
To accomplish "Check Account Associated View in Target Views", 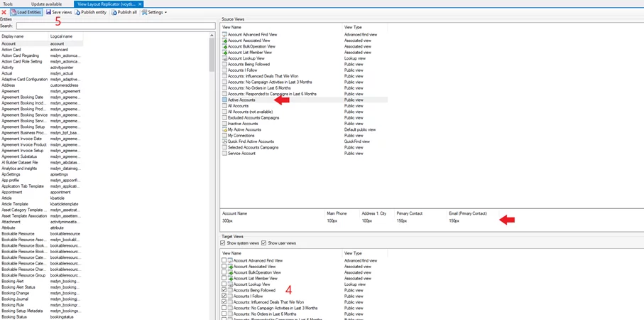I will pos(224,267).
